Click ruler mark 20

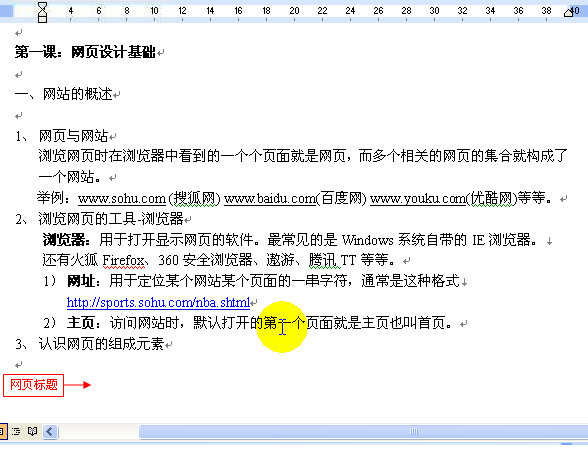(294, 11)
